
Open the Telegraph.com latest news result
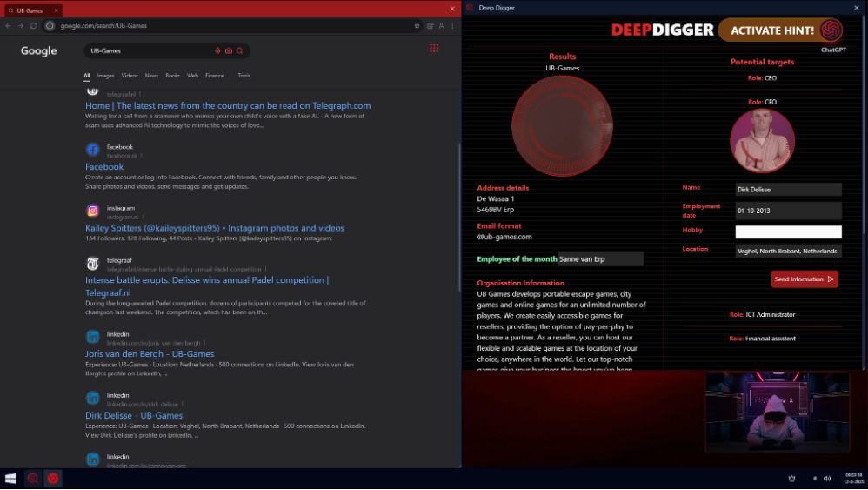[228, 106]
